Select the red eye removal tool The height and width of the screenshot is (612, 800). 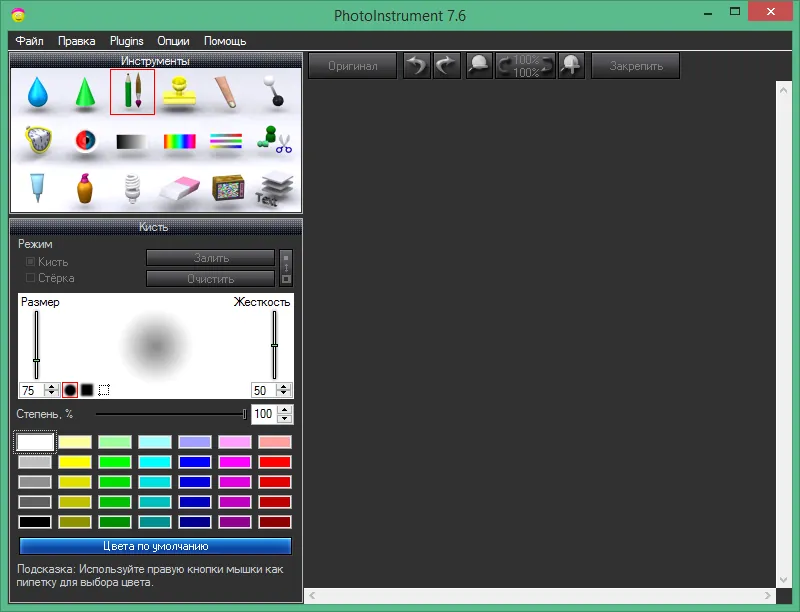pyautogui.click(x=85, y=140)
